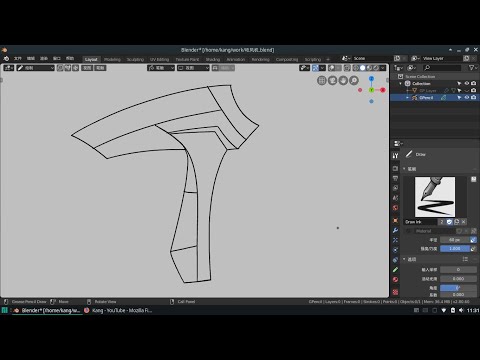The width and height of the screenshot is (480, 360).
Task: Adjust the brush radius px slider
Action: point(455,240)
